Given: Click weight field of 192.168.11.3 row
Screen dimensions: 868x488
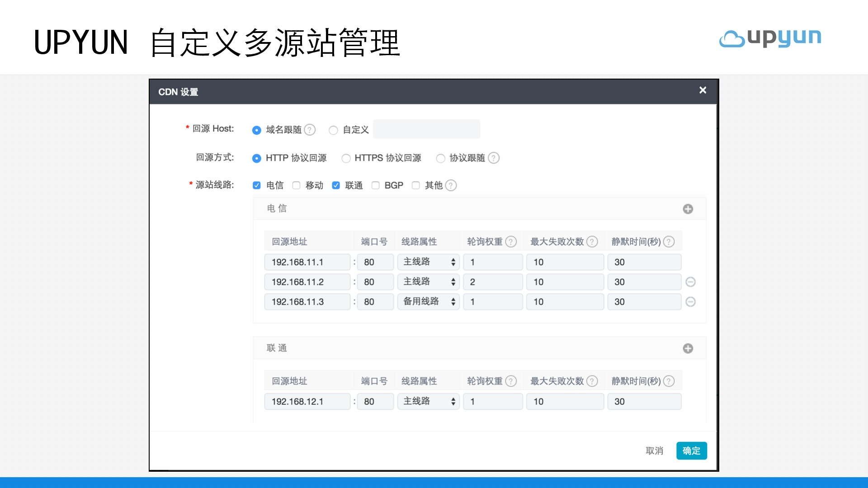Looking at the screenshot, I should tap(493, 302).
